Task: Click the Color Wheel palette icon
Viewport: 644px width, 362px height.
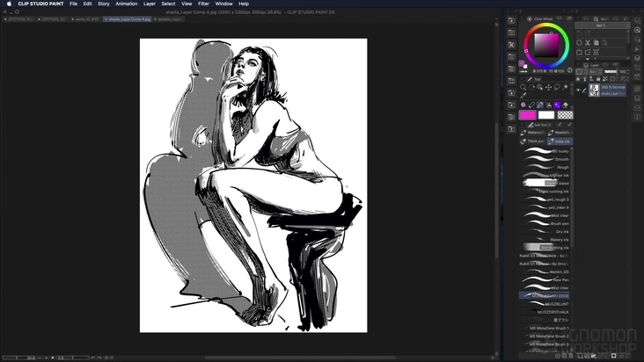Action: pos(530,18)
